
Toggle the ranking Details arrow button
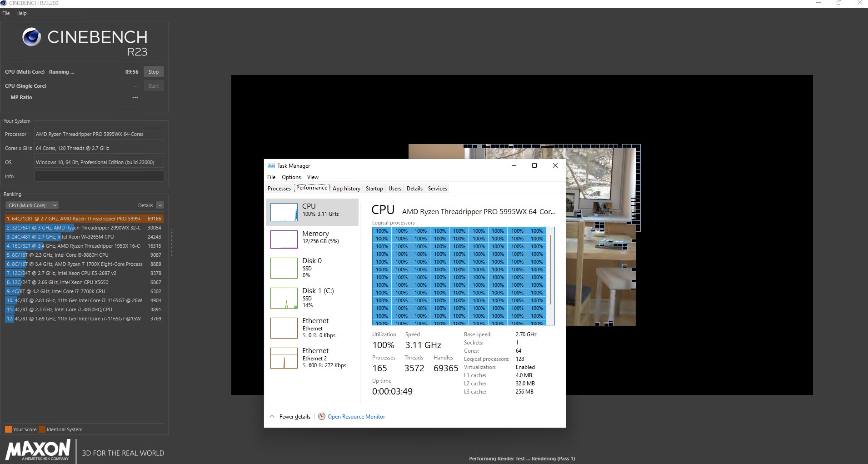160,205
